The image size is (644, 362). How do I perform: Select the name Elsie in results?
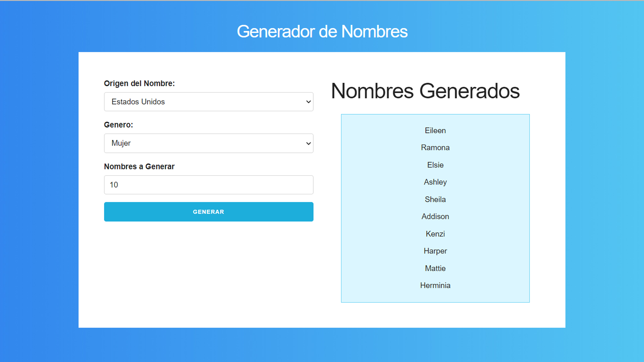(435, 165)
